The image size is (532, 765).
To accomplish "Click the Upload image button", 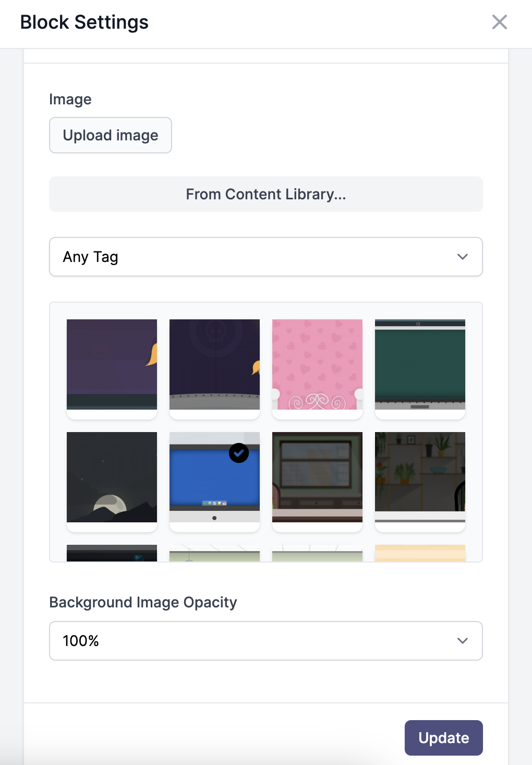I will [x=110, y=135].
